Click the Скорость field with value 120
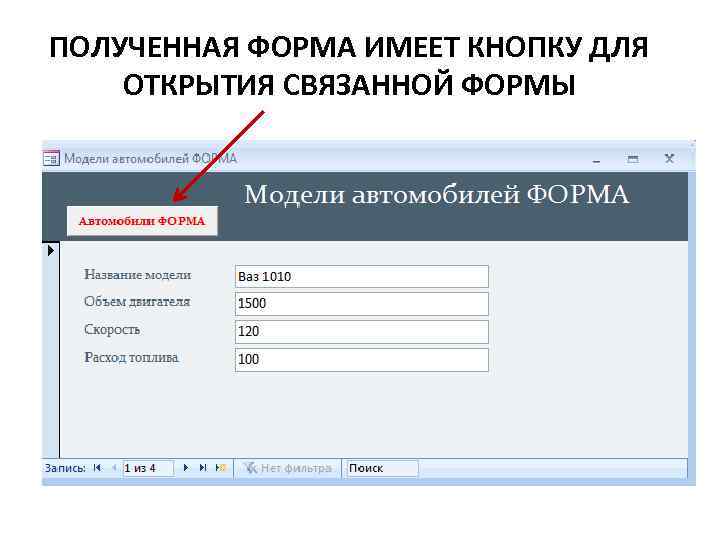The image size is (720, 540). click(x=362, y=332)
